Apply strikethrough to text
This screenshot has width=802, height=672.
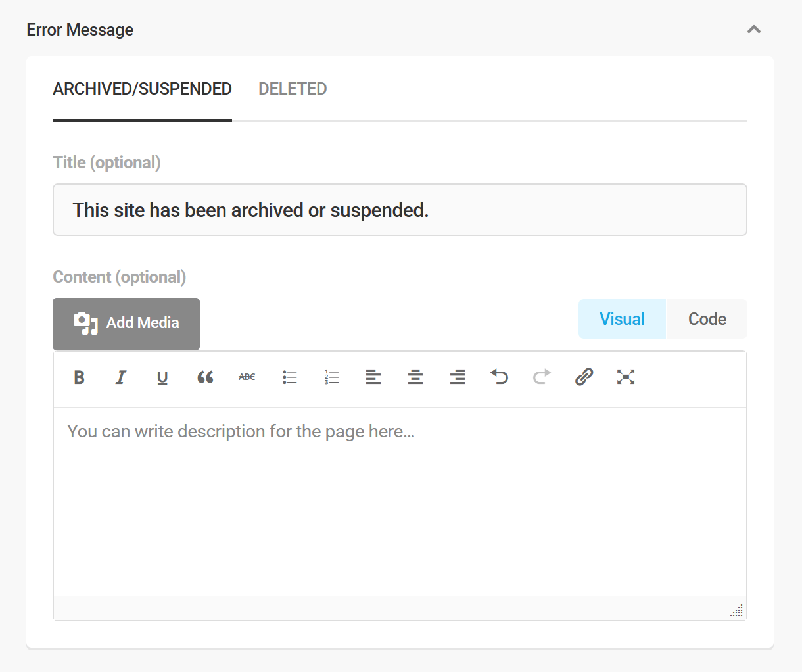coord(247,377)
